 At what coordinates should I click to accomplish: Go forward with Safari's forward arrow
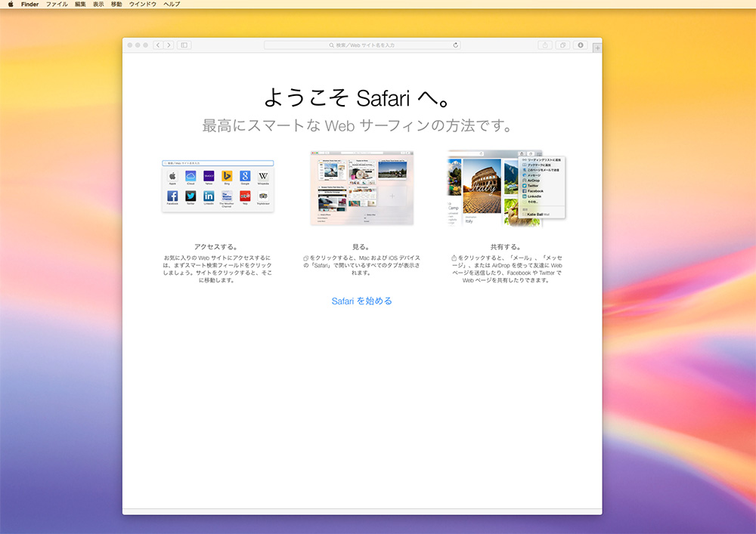click(x=169, y=45)
